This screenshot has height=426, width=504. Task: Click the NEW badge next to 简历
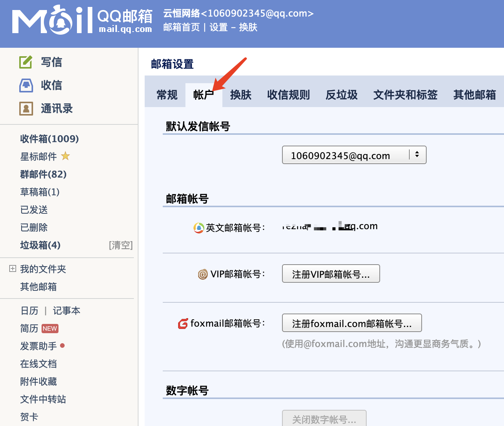(x=50, y=329)
